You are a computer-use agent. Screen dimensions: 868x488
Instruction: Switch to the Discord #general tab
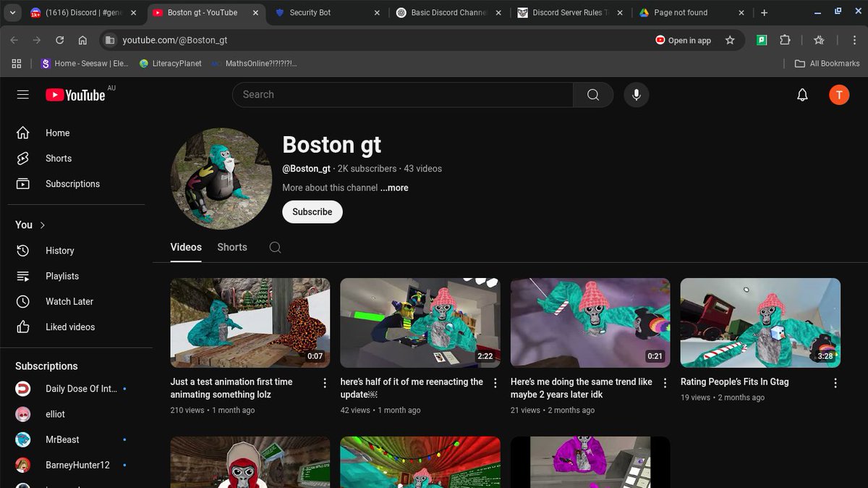coord(83,12)
